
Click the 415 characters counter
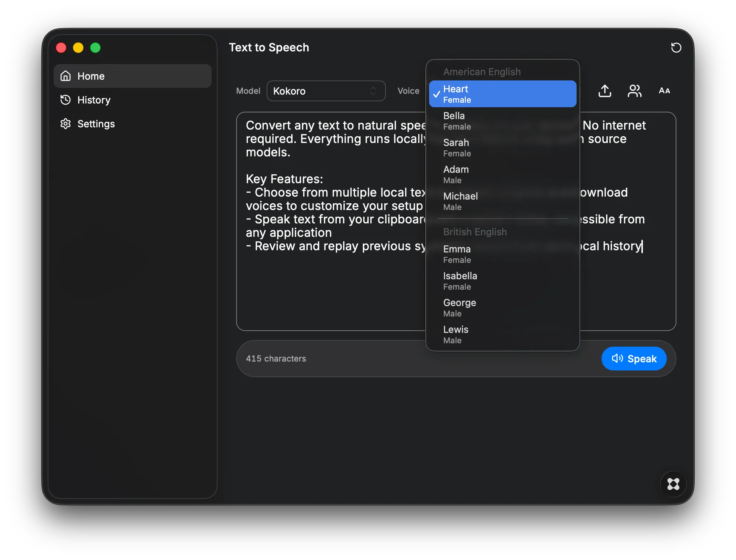(x=276, y=359)
